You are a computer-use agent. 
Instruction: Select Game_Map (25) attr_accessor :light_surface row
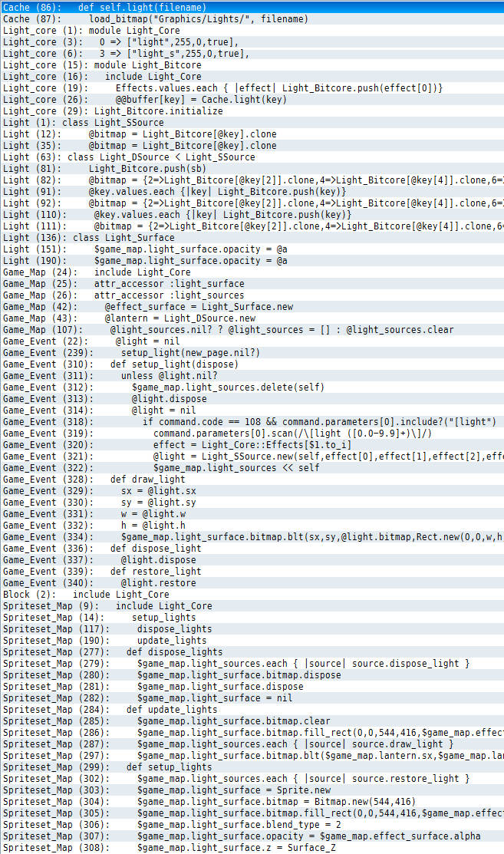(252, 284)
